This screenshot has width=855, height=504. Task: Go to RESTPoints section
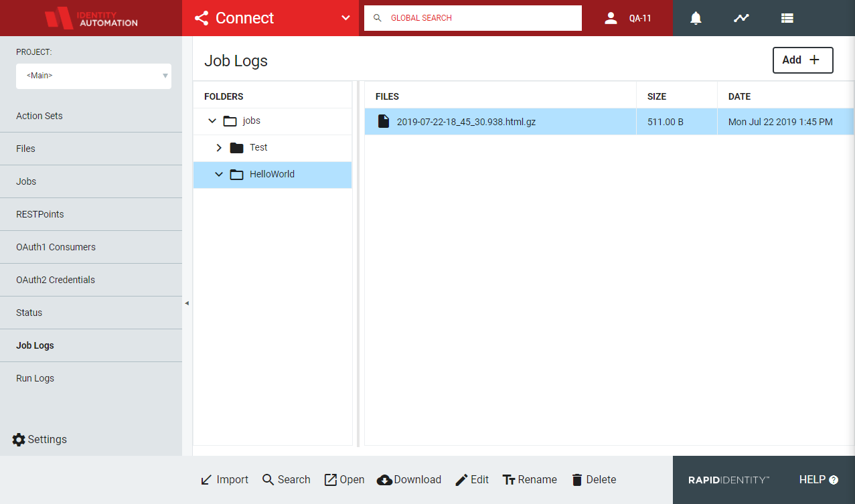(x=91, y=214)
